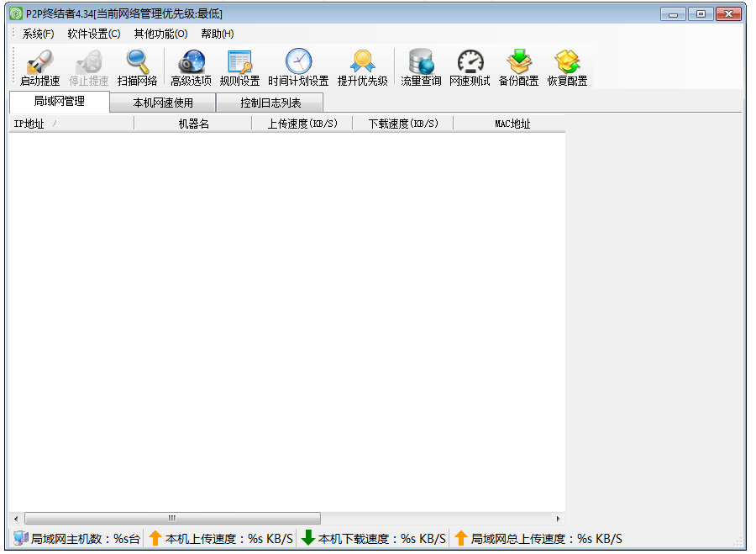Click the scrollbar left arrow
Viewport: 756px width, 554px height.
[16, 519]
